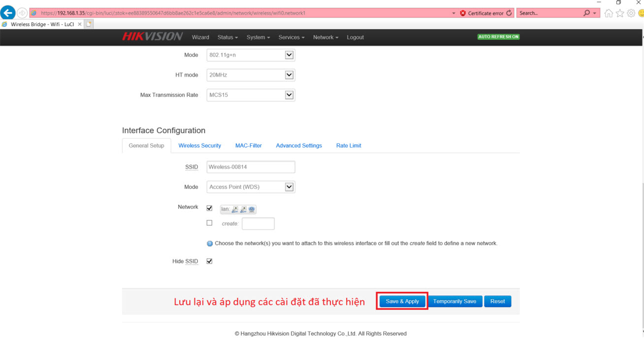Click the search magnifier icon
The height and width of the screenshot is (338, 644).
click(x=586, y=13)
